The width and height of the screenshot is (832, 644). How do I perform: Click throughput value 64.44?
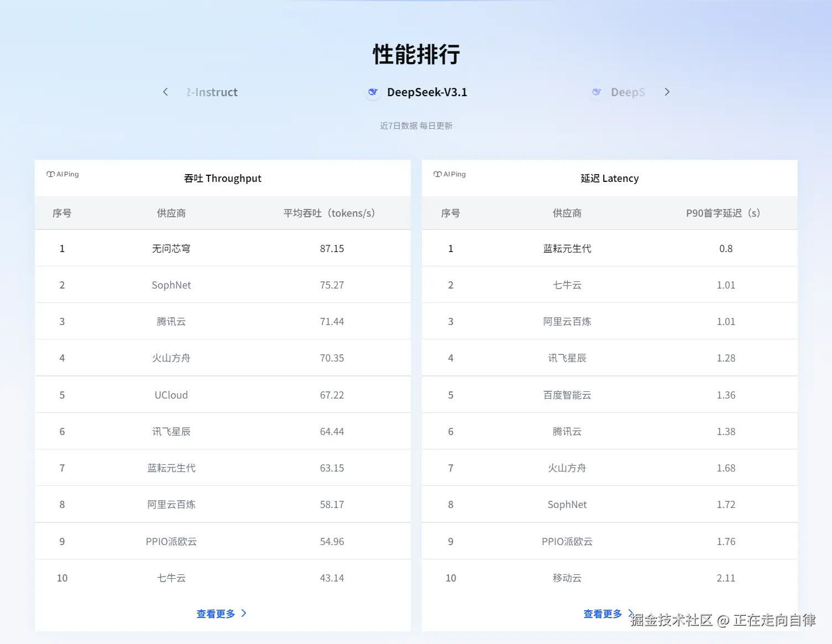[332, 432]
